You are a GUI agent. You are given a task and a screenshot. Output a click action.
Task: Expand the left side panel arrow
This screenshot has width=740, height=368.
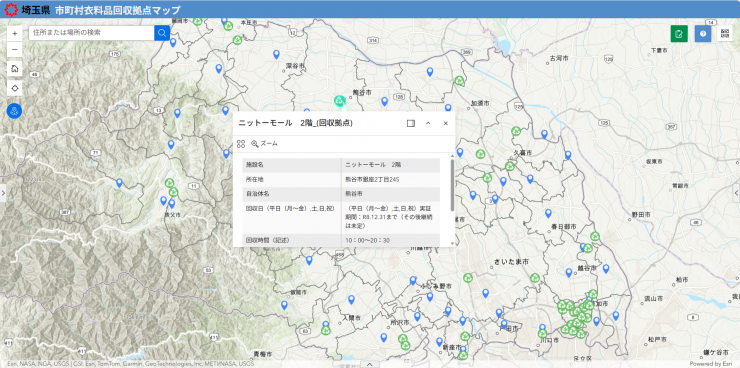click(3, 192)
